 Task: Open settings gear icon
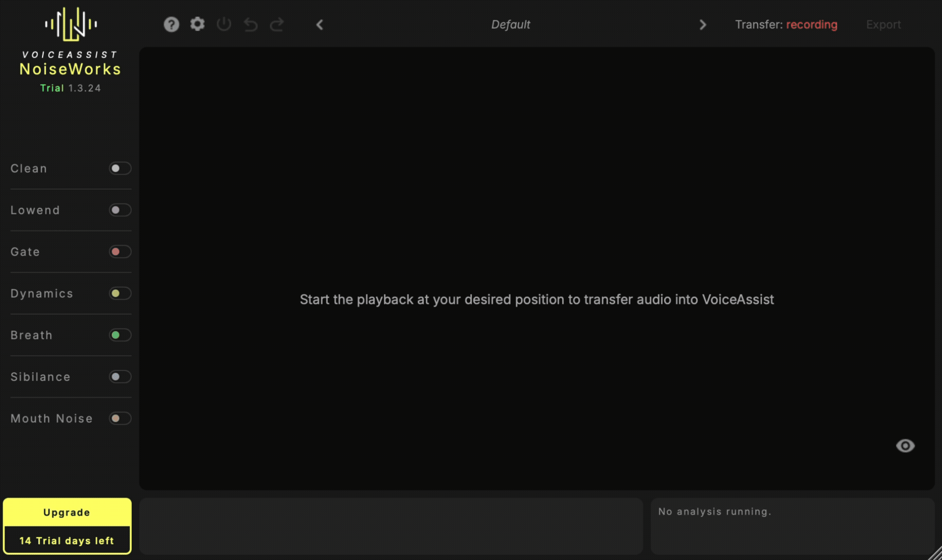point(198,24)
